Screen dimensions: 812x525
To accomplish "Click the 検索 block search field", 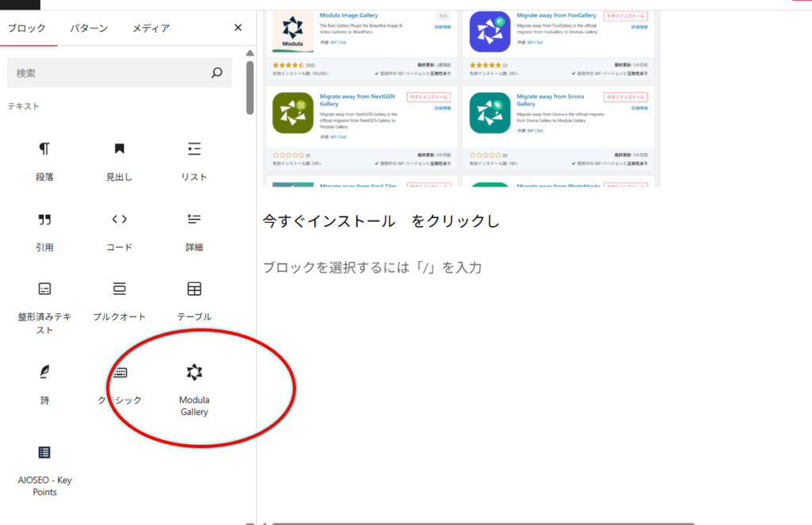I will click(107, 73).
